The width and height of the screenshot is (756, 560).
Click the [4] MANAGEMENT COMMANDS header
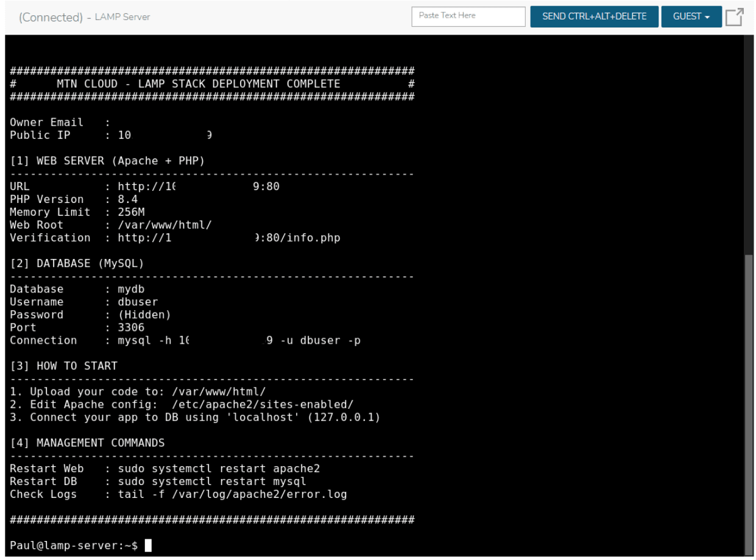click(x=87, y=442)
